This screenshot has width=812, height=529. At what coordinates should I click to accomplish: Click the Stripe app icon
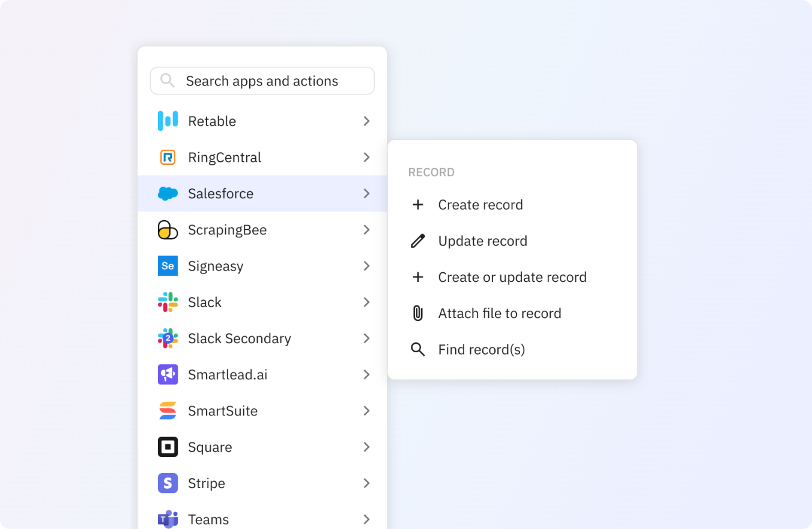[168, 483]
